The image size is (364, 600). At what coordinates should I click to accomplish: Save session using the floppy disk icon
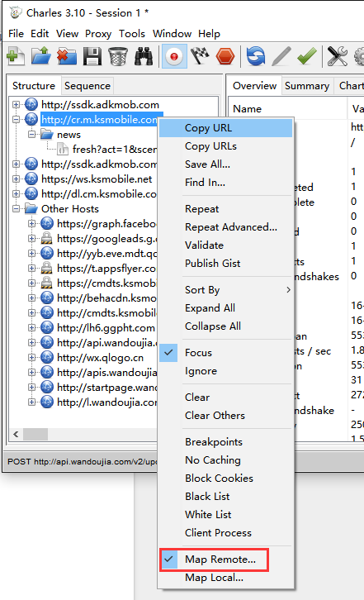pyautogui.click(x=92, y=57)
